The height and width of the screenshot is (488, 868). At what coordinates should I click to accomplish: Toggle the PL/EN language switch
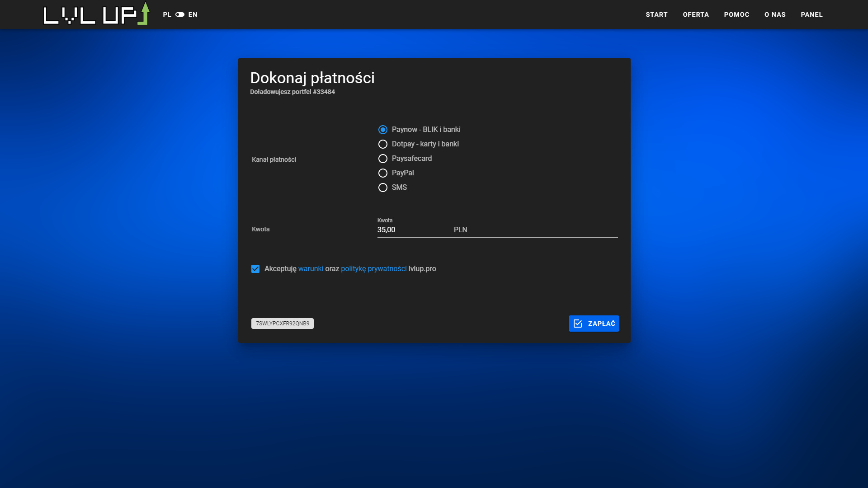click(x=180, y=14)
